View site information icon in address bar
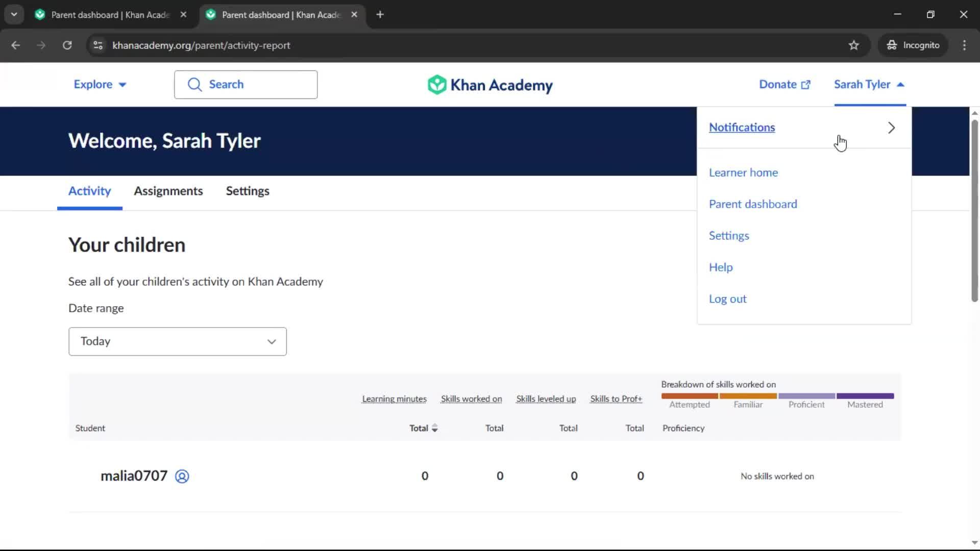980x551 pixels. 98,45
